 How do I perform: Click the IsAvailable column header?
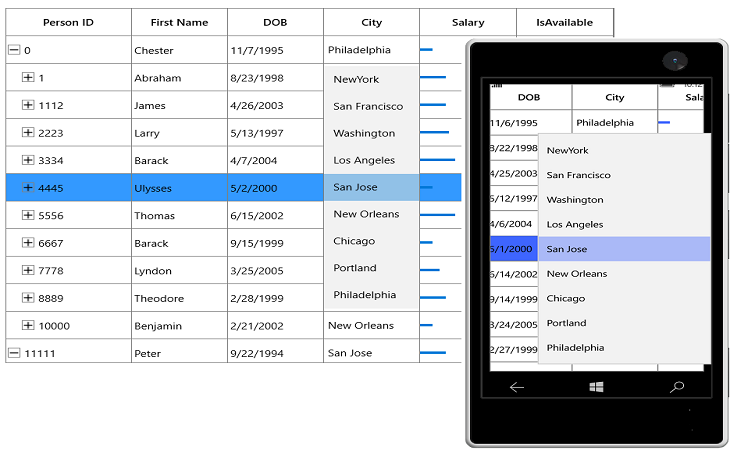click(565, 22)
